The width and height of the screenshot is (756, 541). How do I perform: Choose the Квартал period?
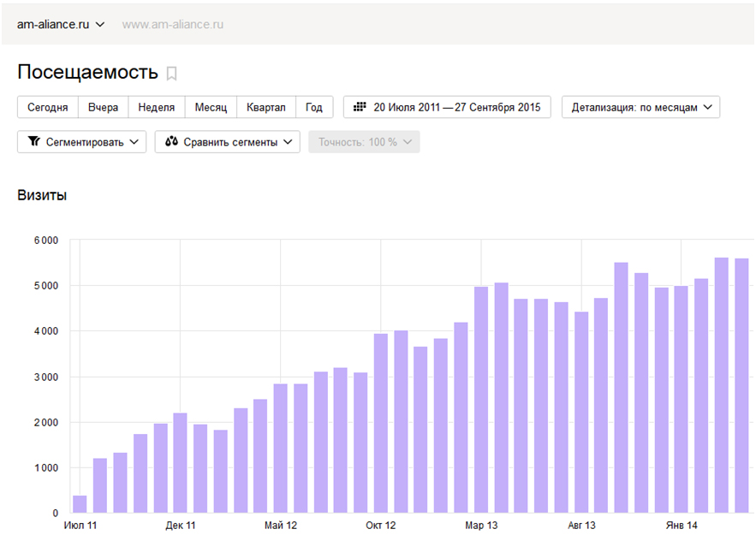[x=266, y=107]
